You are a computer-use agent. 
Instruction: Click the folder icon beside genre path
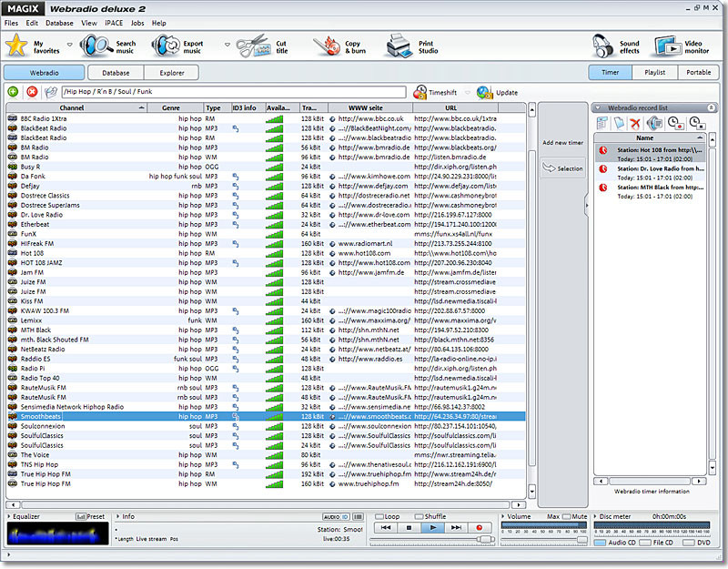(51, 92)
